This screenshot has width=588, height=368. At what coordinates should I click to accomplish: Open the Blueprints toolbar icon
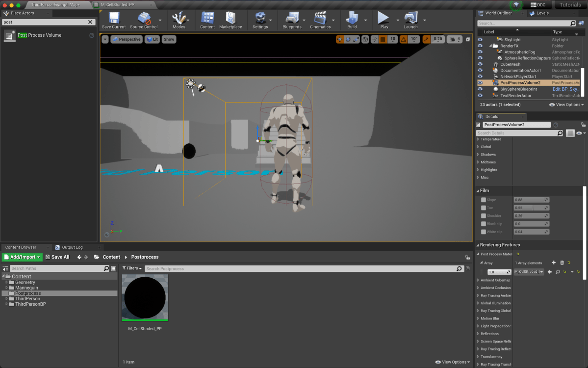click(292, 20)
